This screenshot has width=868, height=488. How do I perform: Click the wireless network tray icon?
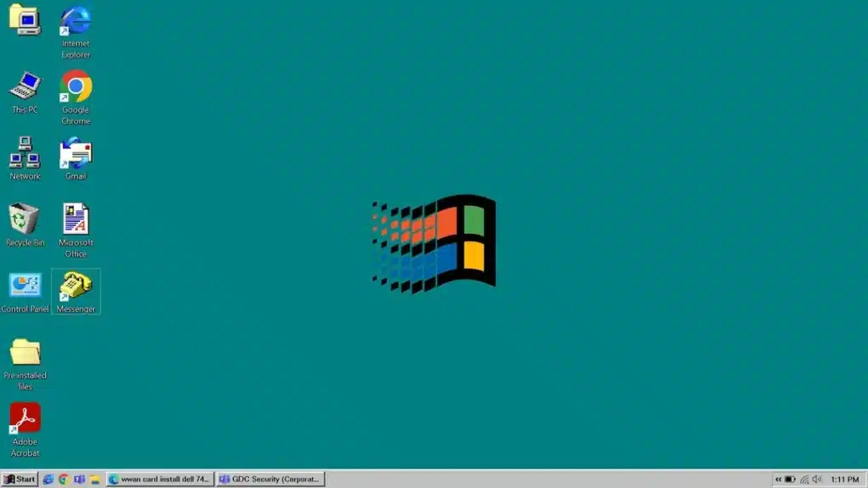804,480
